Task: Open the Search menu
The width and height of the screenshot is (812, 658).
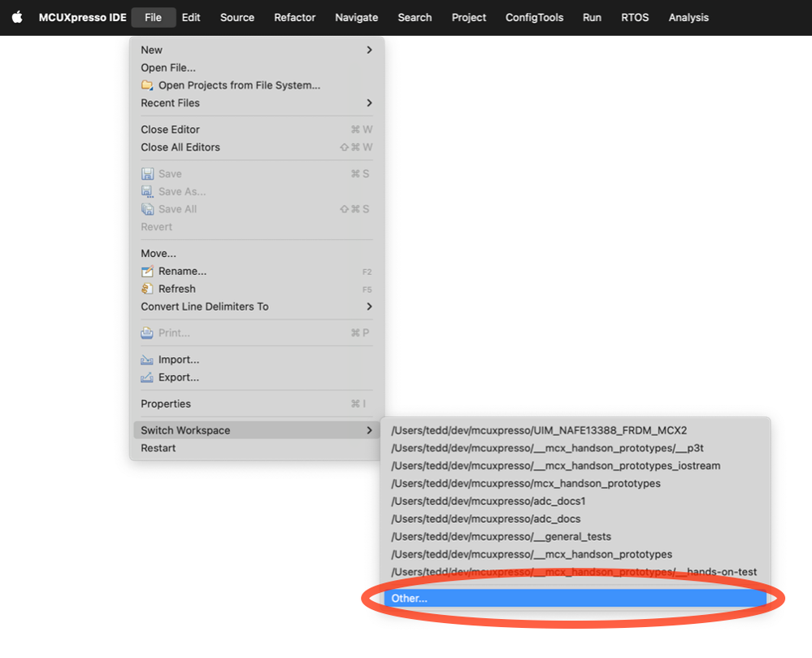Action: [x=415, y=17]
